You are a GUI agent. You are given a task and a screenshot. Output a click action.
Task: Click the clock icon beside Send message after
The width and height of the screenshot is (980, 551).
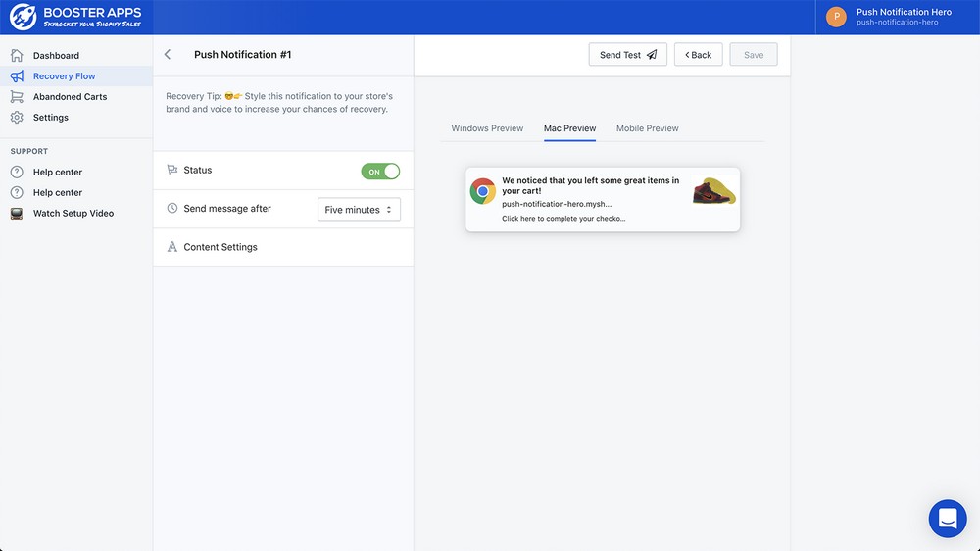point(171,208)
